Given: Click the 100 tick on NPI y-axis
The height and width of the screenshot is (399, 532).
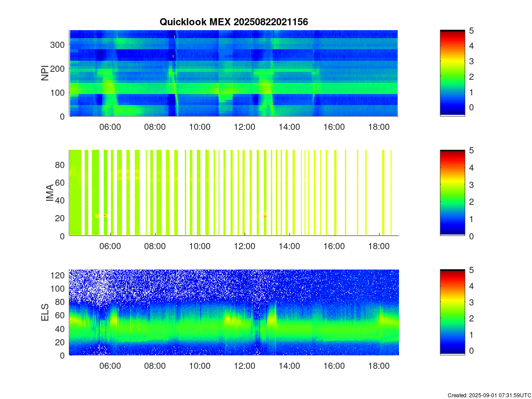Looking at the screenshot, I should click(x=59, y=92).
